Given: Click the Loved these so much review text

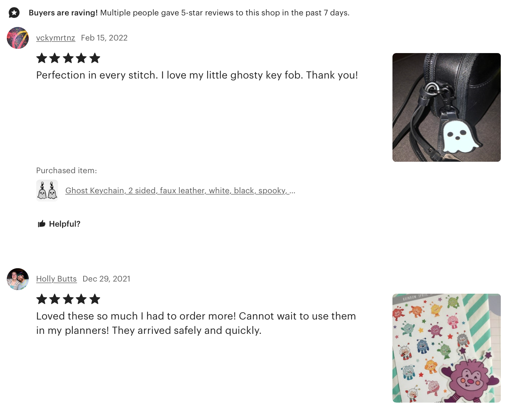Looking at the screenshot, I should [196, 323].
